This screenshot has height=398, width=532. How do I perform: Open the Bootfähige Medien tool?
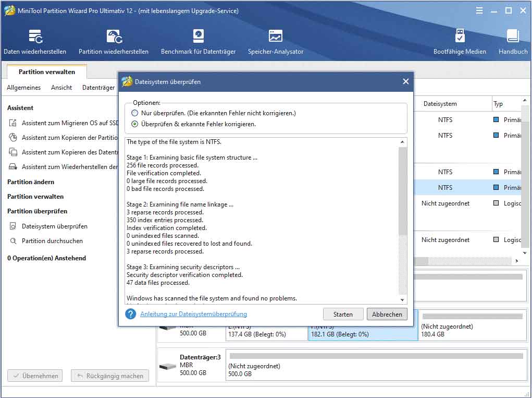tap(460, 41)
